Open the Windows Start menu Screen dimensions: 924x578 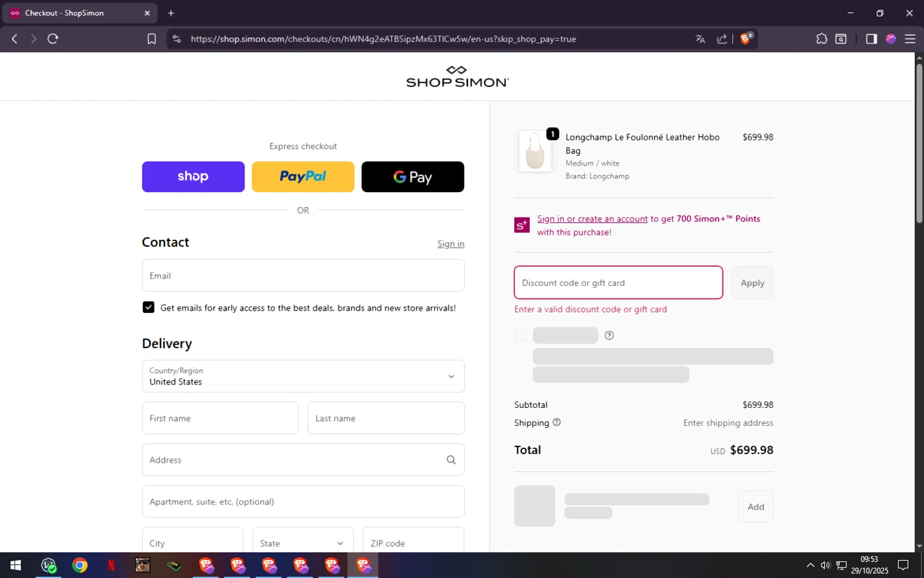[16, 565]
